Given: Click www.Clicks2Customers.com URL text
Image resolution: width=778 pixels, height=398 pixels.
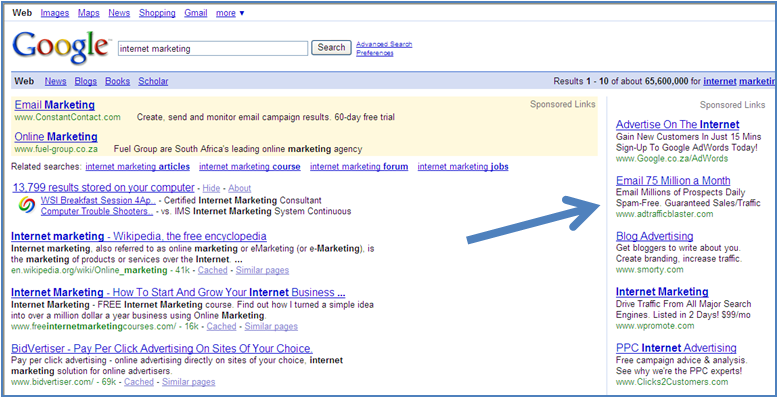Looking at the screenshot, I should (672, 382).
